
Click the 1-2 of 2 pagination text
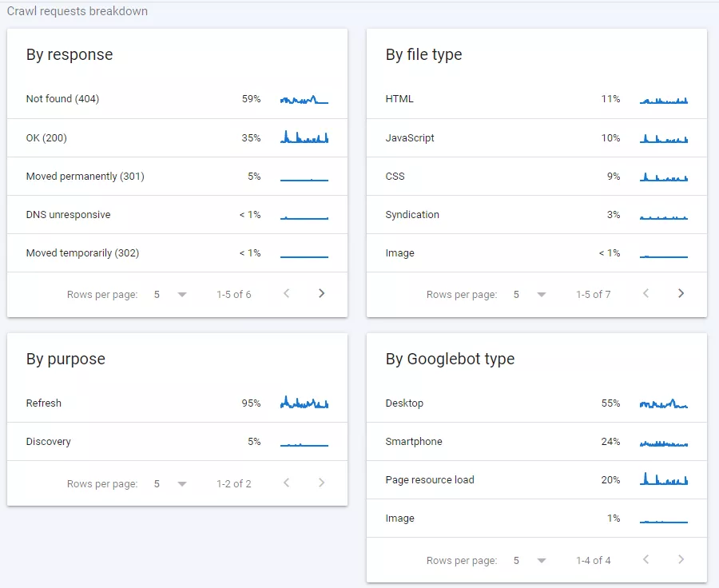(x=234, y=484)
